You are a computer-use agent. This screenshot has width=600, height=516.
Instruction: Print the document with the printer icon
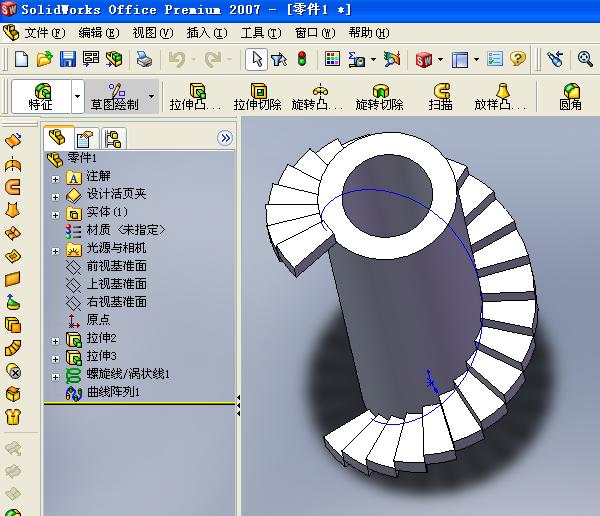pyautogui.click(x=145, y=59)
